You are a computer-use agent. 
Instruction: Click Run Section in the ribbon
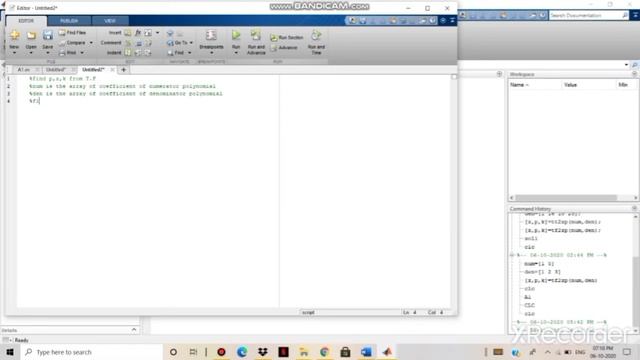point(287,37)
